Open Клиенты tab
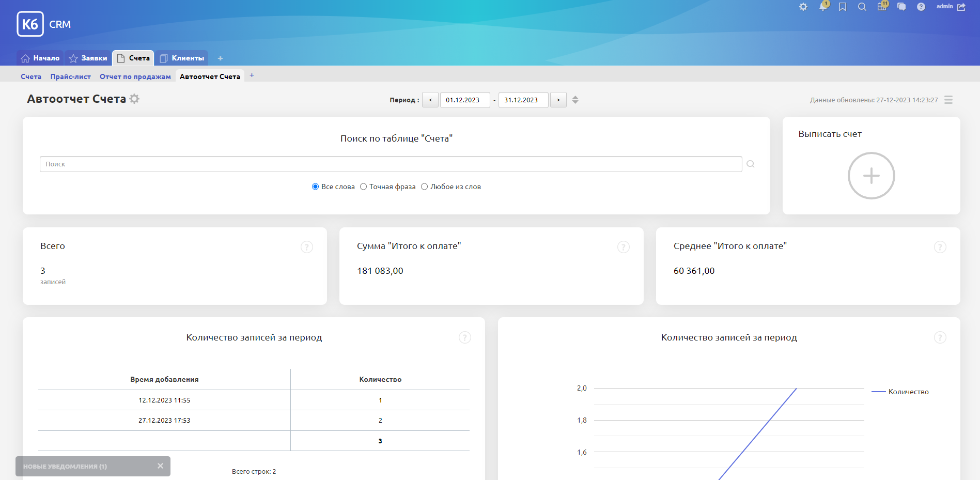 [182, 58]
